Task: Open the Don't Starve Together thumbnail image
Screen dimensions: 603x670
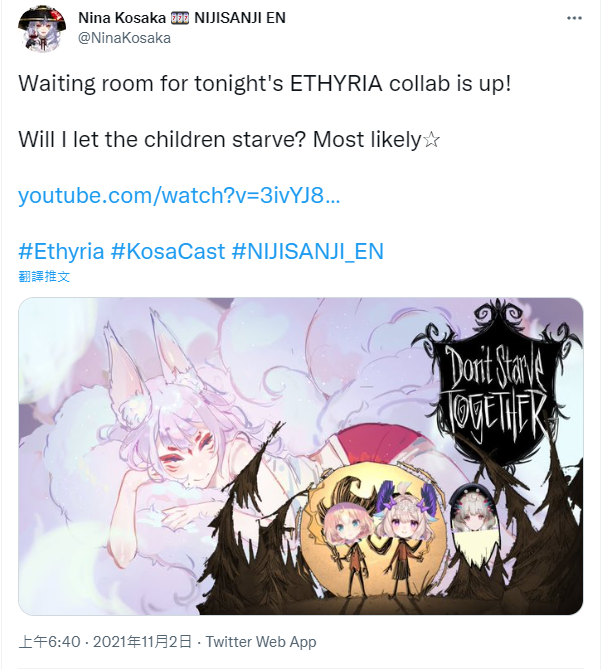Action: tap(300, 456)
